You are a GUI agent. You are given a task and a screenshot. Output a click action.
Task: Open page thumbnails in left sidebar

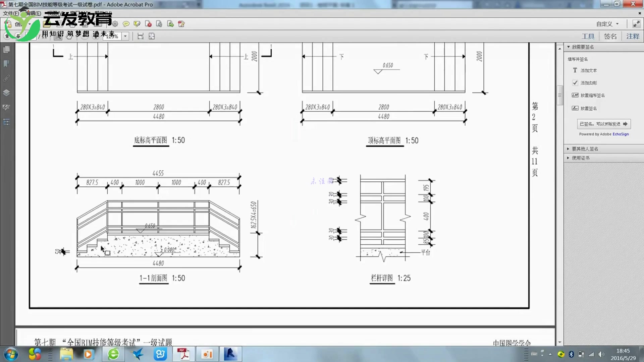[x=6, y=50]
